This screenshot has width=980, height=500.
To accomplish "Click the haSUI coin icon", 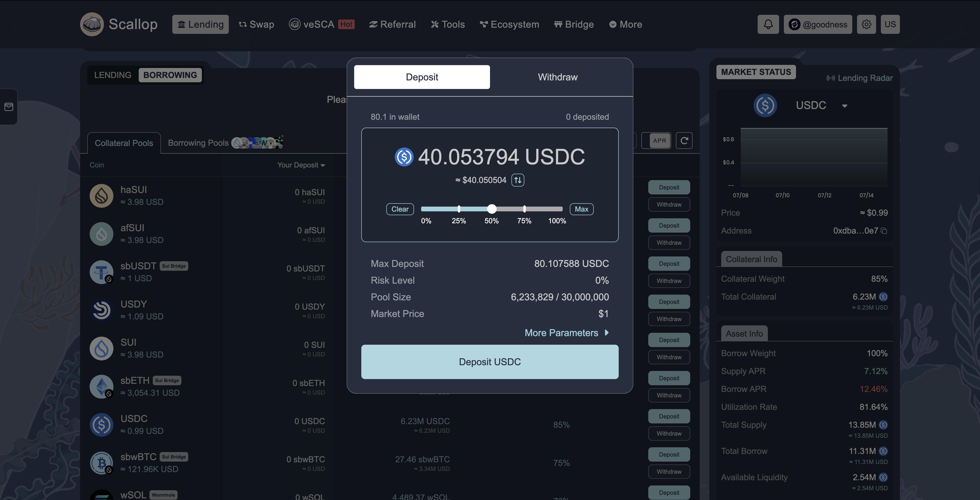I will (x=102, y=196).
